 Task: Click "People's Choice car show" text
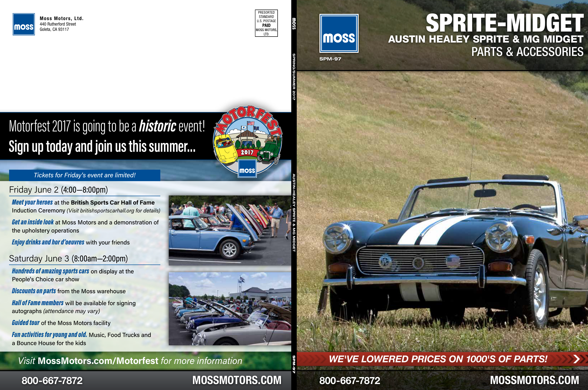click(45, 279)
